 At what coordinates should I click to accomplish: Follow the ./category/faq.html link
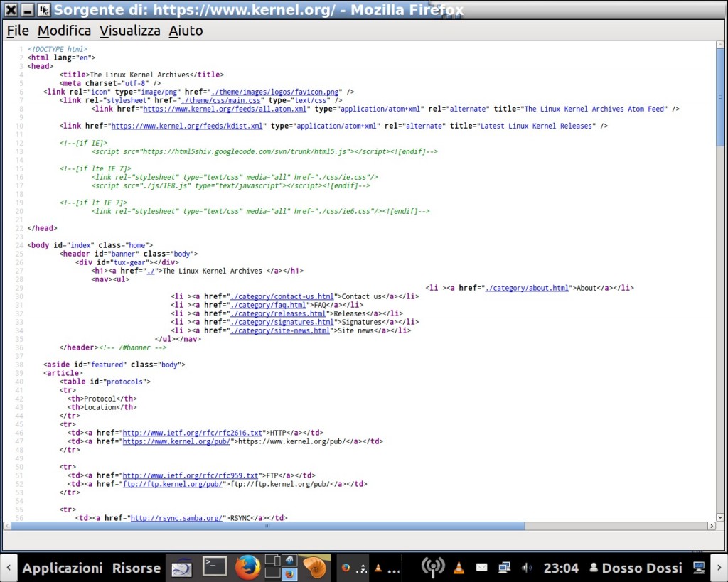(x=268, y=306)
